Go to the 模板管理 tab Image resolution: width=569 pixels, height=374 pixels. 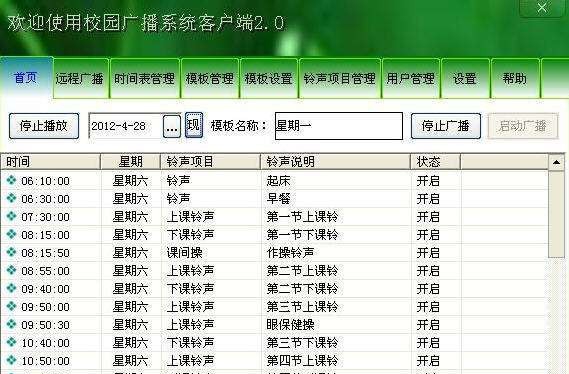[x=210, y=78]
